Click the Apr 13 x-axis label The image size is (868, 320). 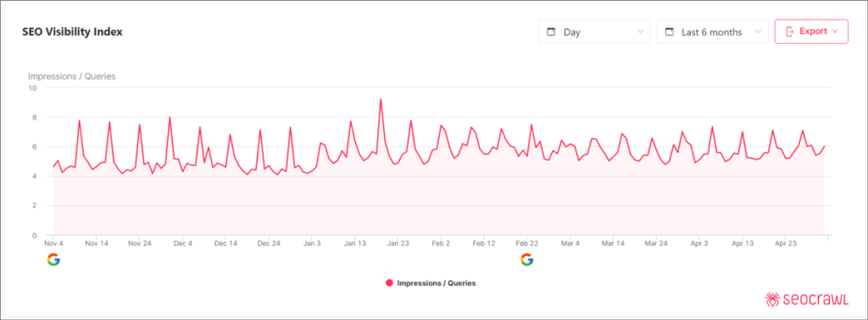coord(743,243)
